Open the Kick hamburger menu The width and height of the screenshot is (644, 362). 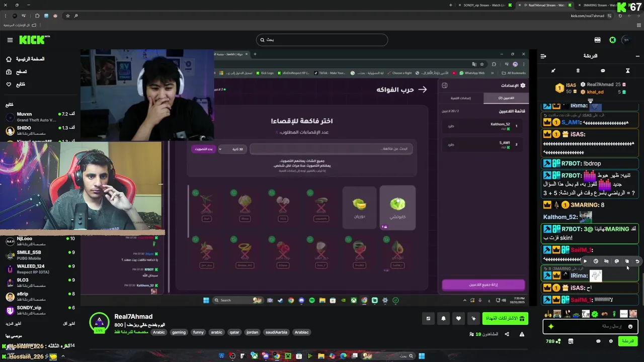point(10,40)
